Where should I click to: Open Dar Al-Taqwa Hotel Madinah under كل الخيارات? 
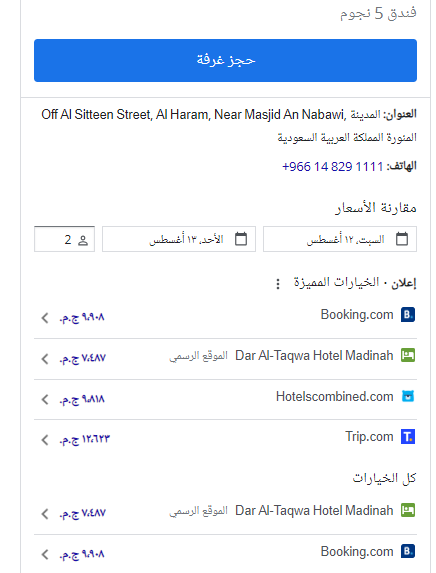click(225, 513)
